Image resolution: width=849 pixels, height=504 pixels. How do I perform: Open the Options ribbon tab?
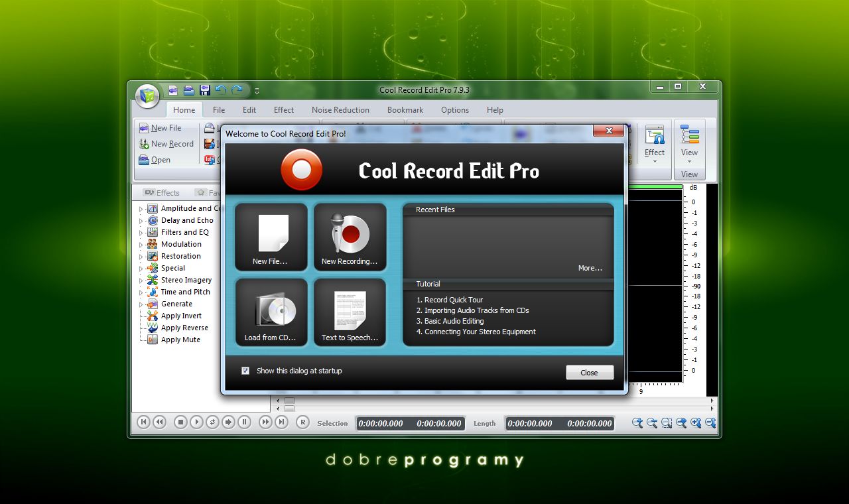[455, 110]
